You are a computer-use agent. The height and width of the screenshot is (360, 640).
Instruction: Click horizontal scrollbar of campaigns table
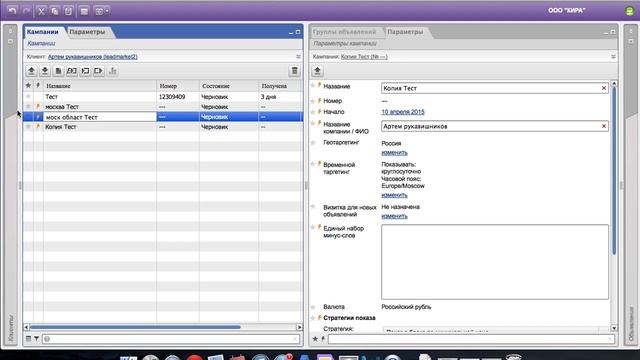click(x=135, y=327)
